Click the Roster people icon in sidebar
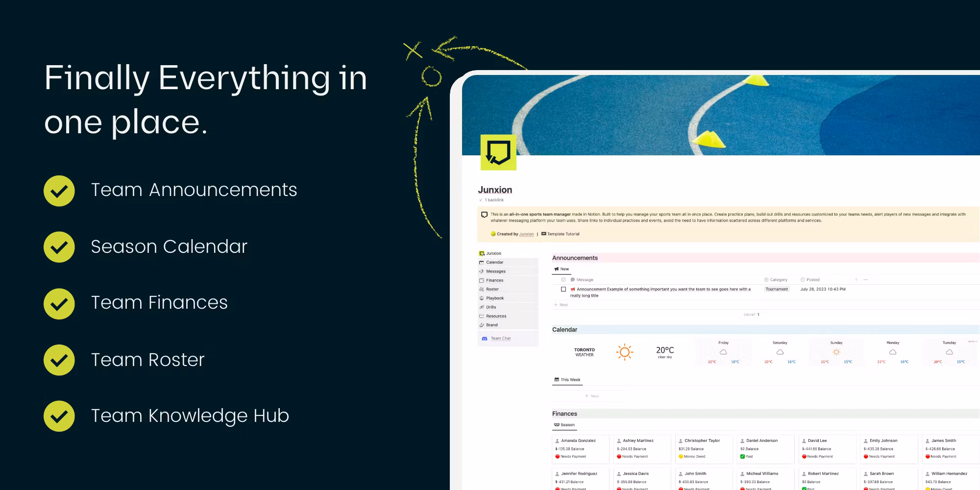Screen dimensions: 980x490 coord(482,290)
